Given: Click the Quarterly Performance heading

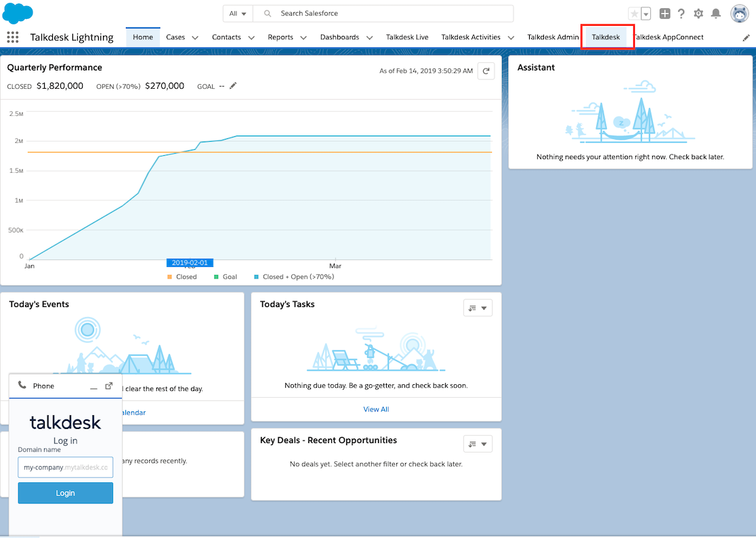Looking at the screenshot, I should click(x=54, y=68).
